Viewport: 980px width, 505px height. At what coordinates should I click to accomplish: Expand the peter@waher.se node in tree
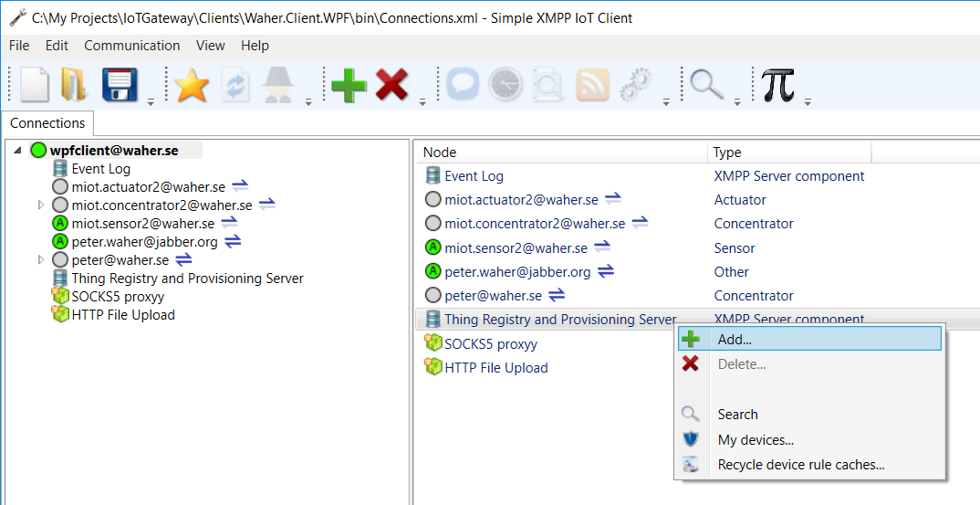[40, 260]
